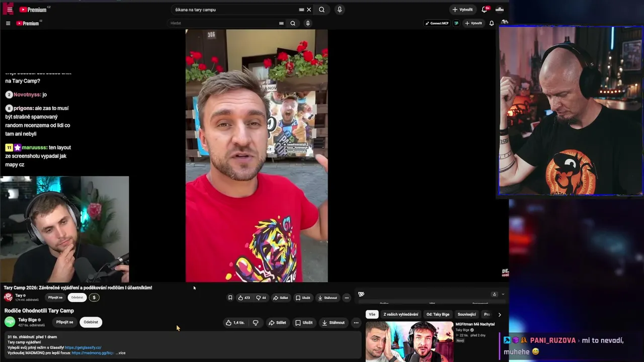Open the 'MGFitman Mě Nachytal' video thumbnail
Viewport: 644px width, 362px height.
tap(409, 341)
